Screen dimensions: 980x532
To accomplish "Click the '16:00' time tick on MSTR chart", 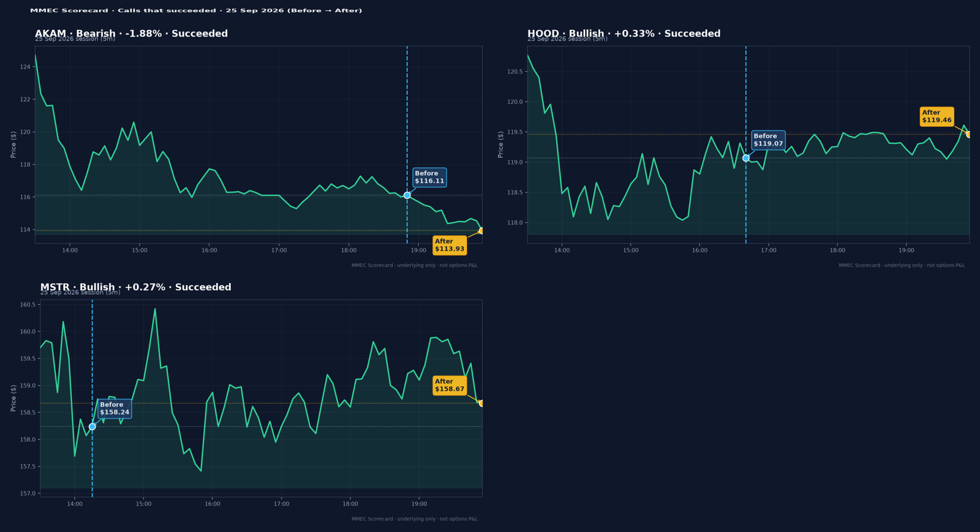I will [213, 504].
